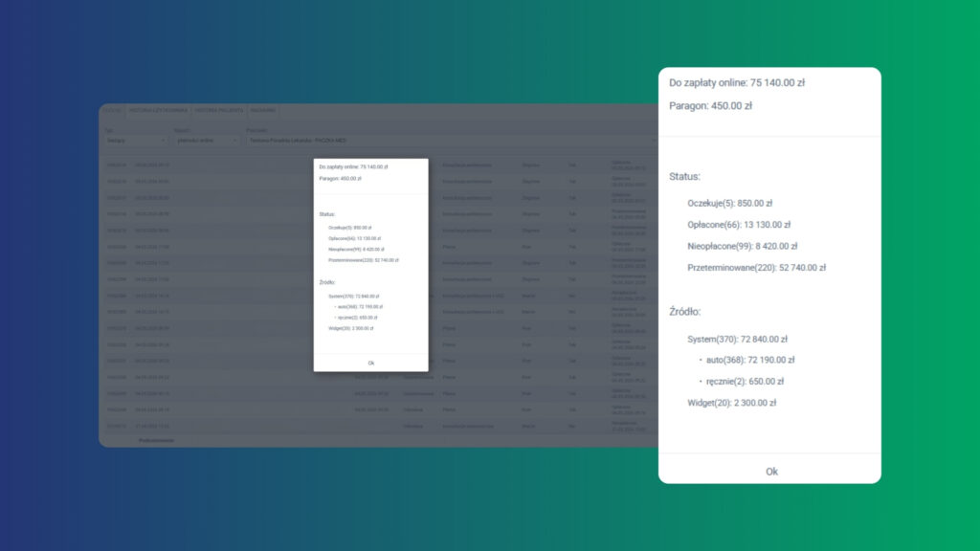980x551 pixels.
Task: Select the auto(368) sub-item in enlarged panel
Action: pos(750,360)
